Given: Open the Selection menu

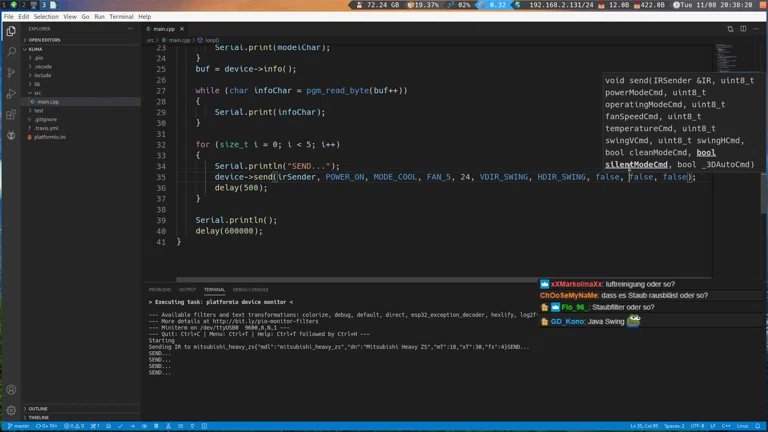Looking at the screenshot, I should 46,17.
